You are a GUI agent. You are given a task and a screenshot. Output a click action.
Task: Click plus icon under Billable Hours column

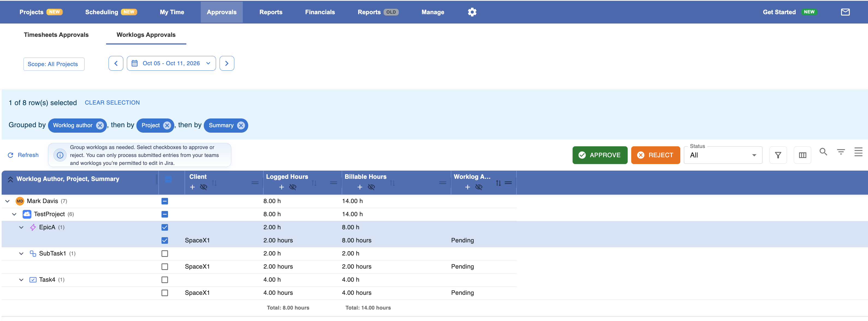pos(360,187)
